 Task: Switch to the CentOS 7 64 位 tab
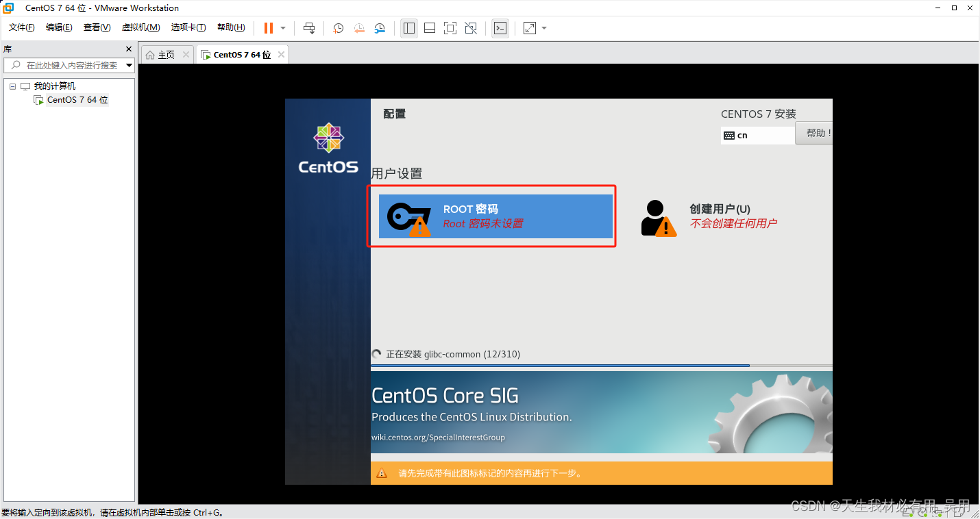pos(242,55)
